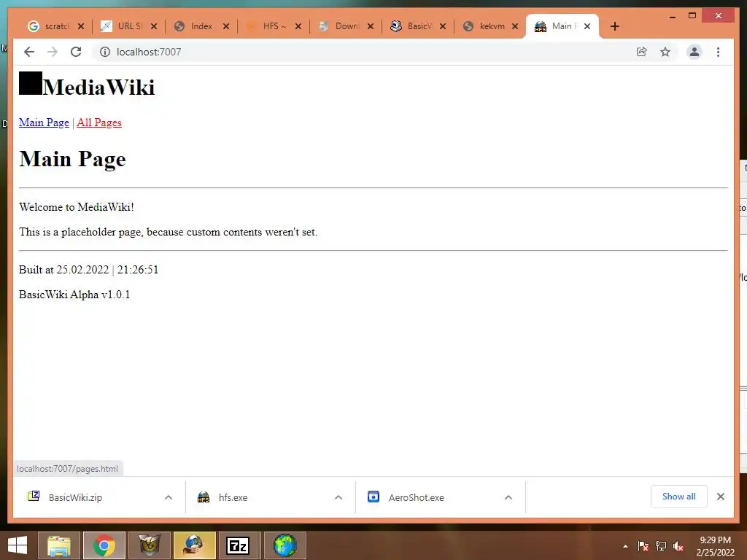Close the BasicW tab
Screen dimensions: 747x560
(443, 26)
